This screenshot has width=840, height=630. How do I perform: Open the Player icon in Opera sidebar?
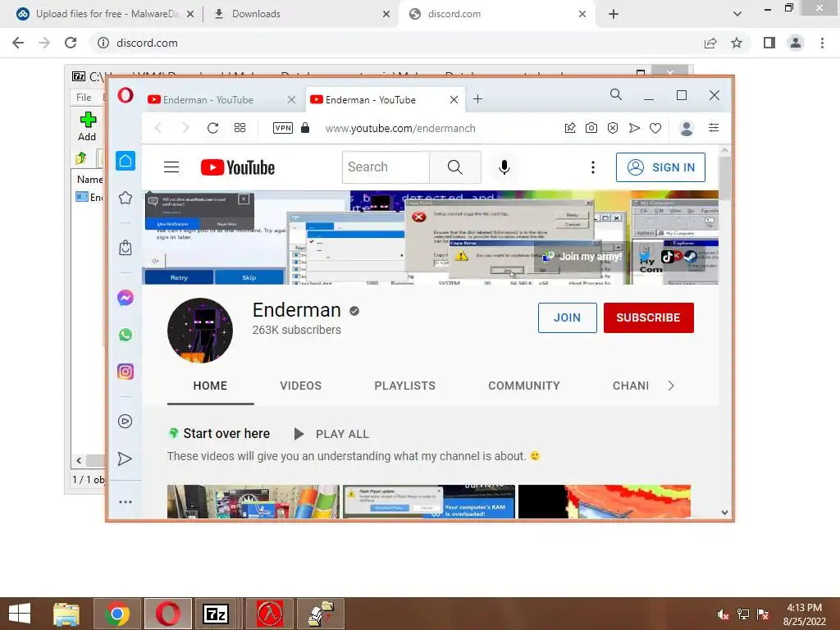pos(125,421)
